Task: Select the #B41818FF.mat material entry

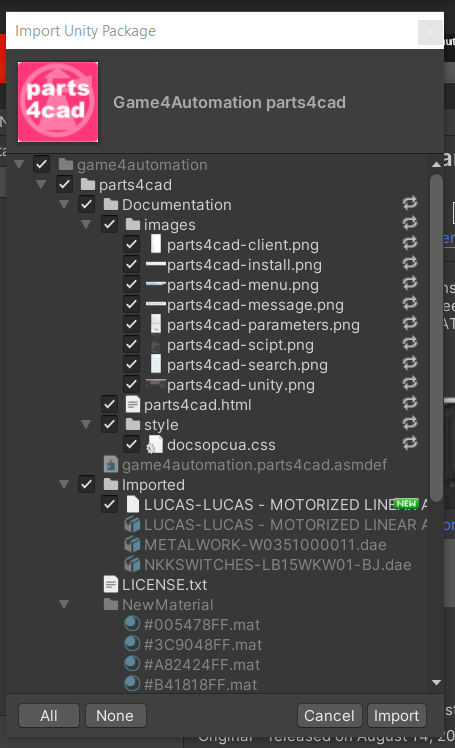Action: click(x=200, y=685)
